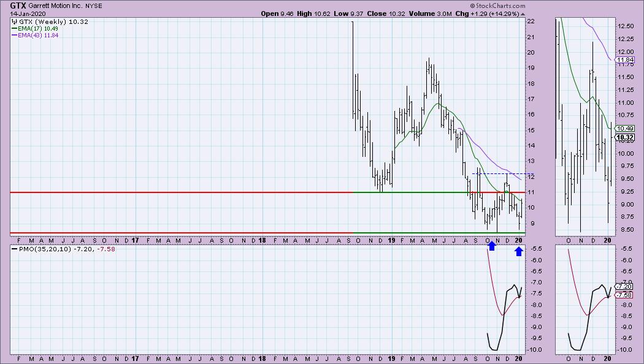The width and height of the screenshot is (644, 364).
Task: Click the 14 level on the price axis
Action: 531,146
